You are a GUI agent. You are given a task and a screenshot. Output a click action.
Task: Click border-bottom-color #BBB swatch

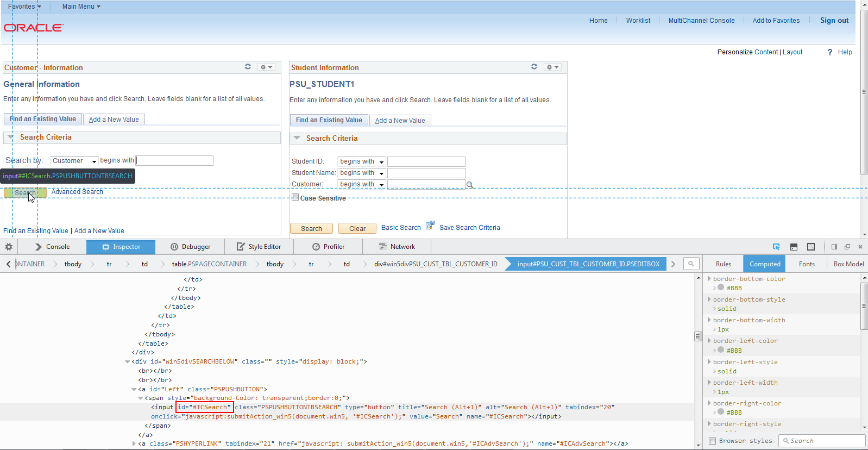(721, 287)
